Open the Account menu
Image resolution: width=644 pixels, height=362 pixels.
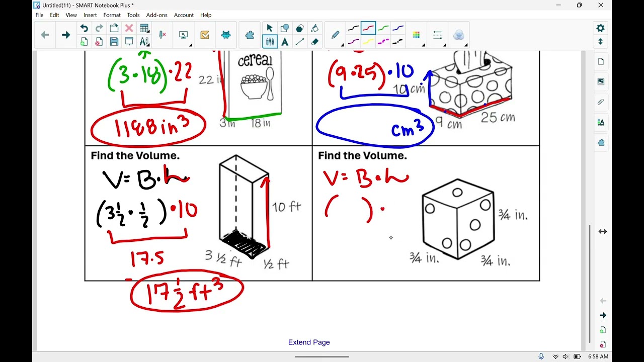click(184, 15)
